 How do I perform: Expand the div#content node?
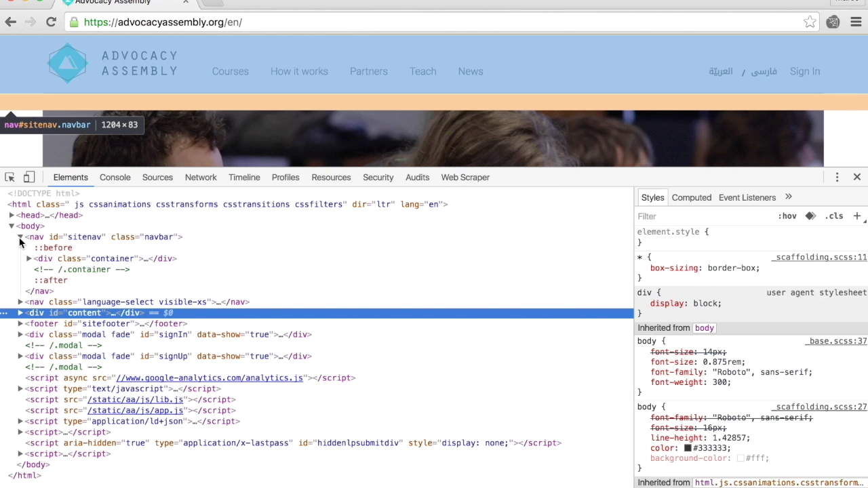point(20,312)
